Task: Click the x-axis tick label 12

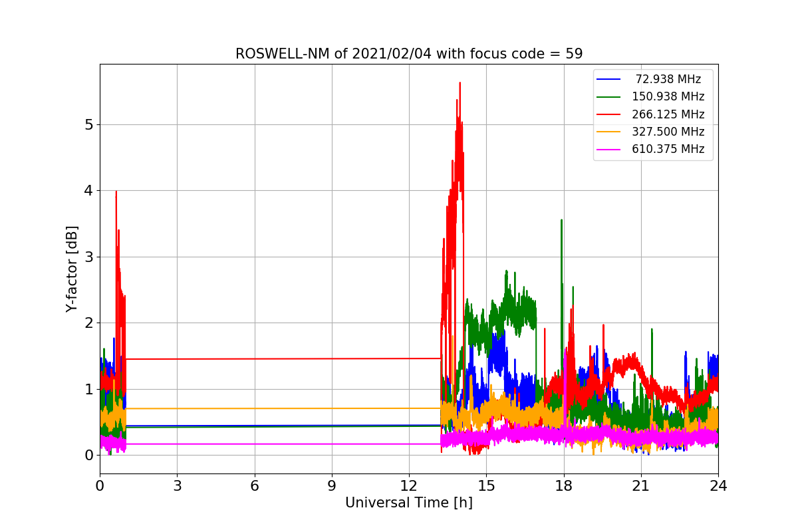Action: [409, 486]
